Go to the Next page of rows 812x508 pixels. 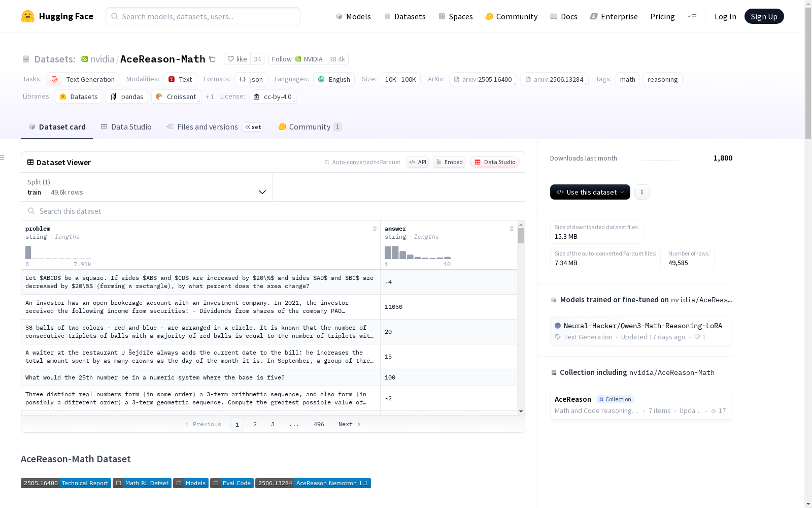(x=349, y=424)
